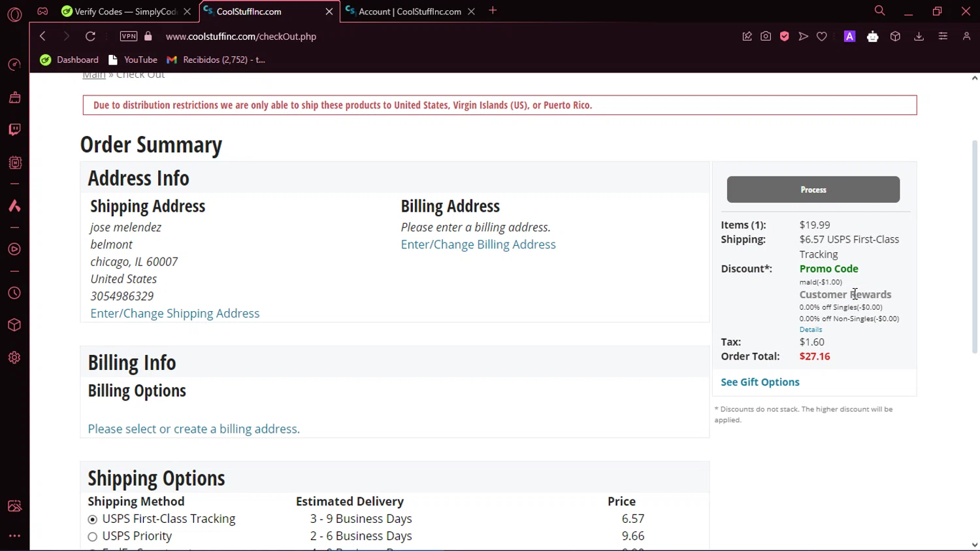Take a snapshot with the camera icon

click(x=766, y=37)
